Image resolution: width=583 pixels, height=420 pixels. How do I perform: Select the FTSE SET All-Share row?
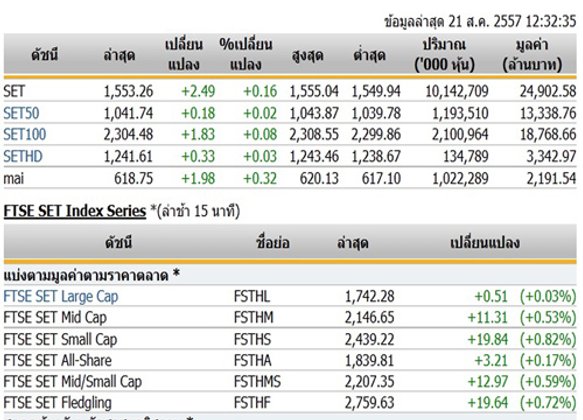coord(290,360)
